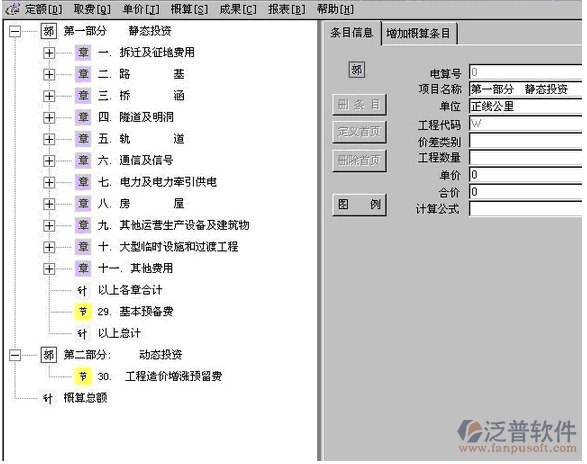Click the 部 icon of 第一部分 静态投资
587x464 pixels.
click(49, 31)
